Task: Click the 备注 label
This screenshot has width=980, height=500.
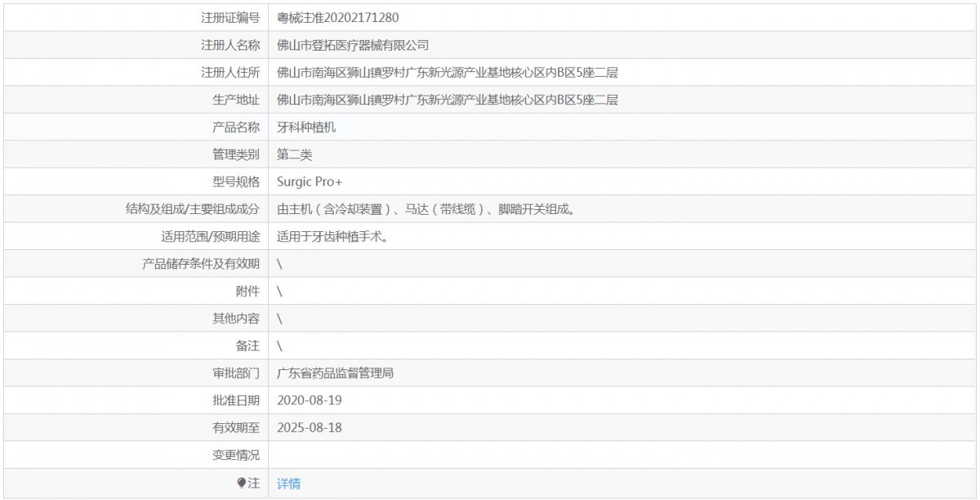Action: tap(248, 345)
